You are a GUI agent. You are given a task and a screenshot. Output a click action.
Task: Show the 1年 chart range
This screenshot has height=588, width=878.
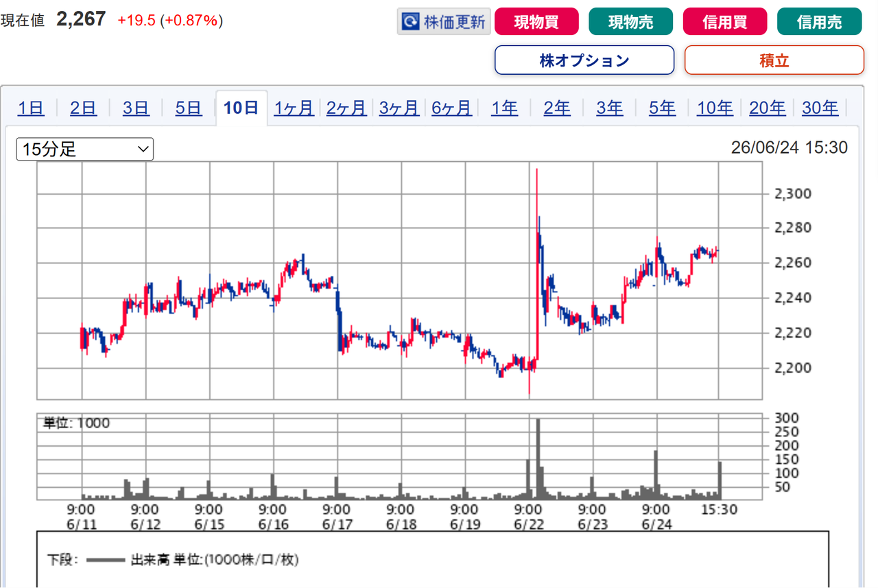click(504, 108)
